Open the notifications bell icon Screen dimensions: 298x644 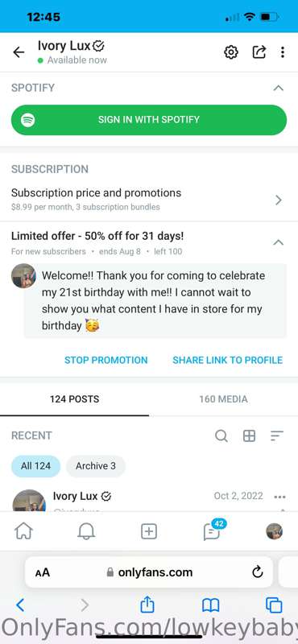(x=86, y=532)
